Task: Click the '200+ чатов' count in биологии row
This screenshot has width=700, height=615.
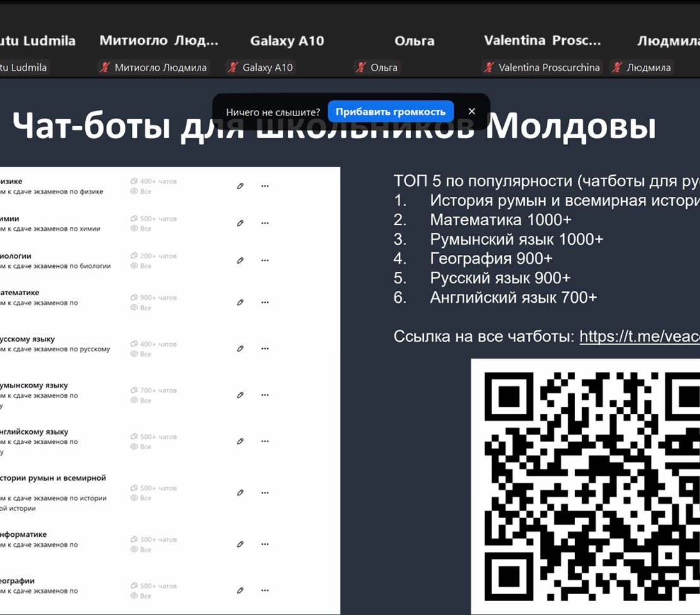Action: 154,256
